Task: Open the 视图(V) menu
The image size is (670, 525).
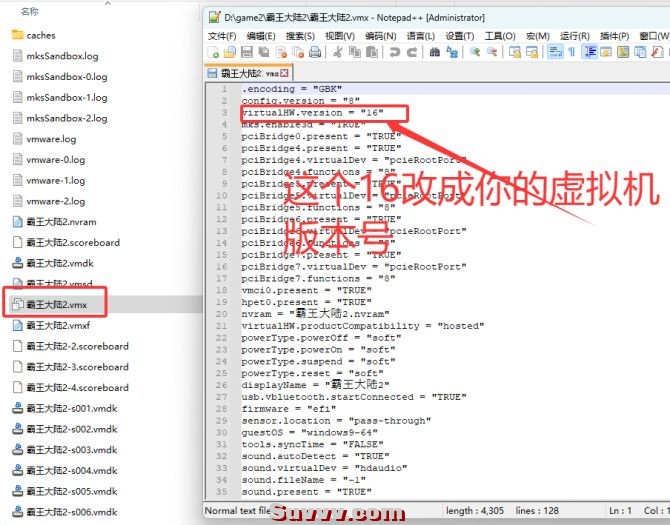Action: tap(340, 36)
